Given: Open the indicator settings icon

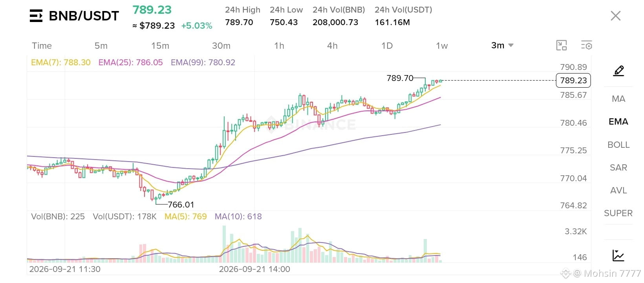Looking at the screenshot, I should 586,45.
